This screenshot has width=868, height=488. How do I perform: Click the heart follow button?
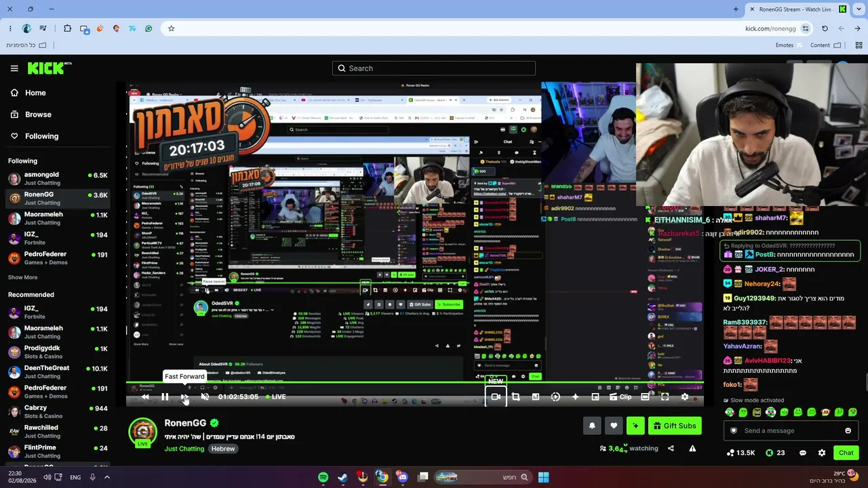614,426
